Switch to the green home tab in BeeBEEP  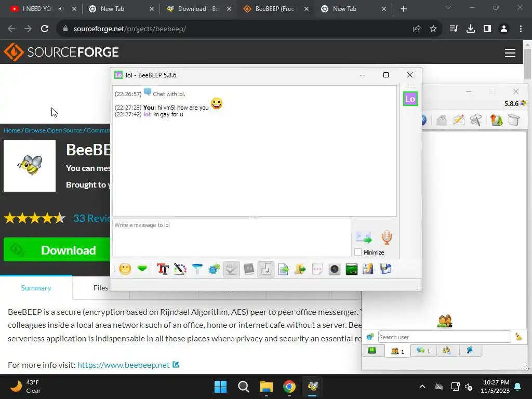(372, 351)
